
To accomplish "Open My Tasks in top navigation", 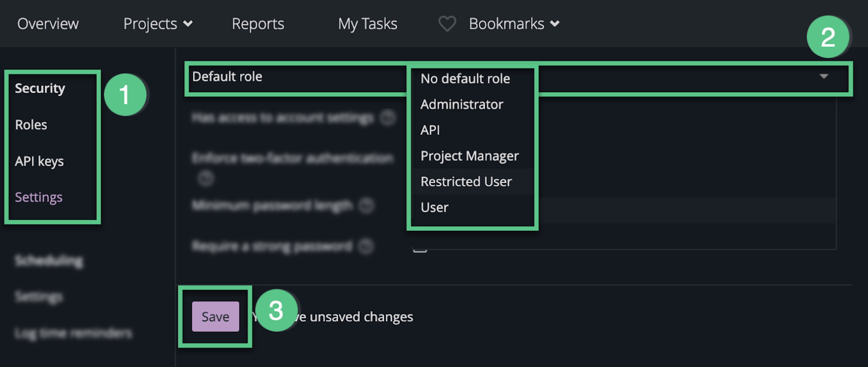I will [368, 24].
